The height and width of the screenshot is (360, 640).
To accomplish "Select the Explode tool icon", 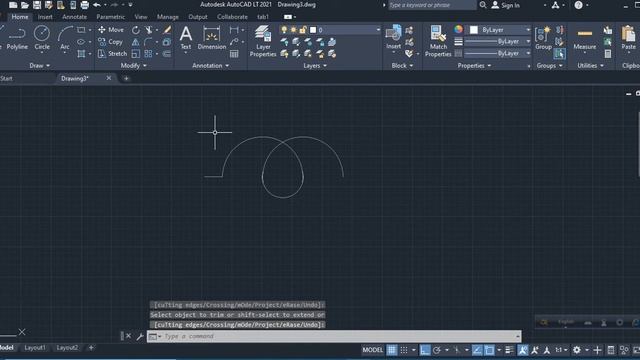I will (x=167, y=42).
